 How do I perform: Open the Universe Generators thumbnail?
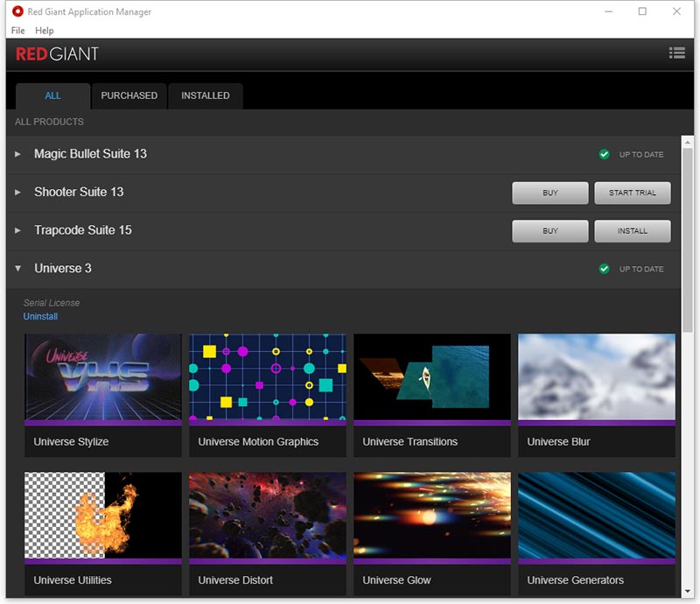(597, 516)
